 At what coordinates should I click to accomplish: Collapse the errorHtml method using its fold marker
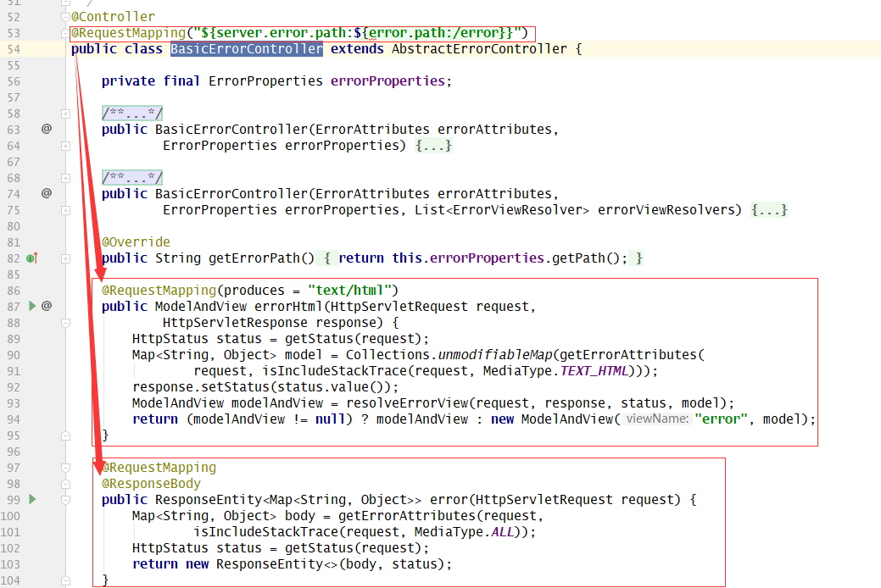click(65, 322)
